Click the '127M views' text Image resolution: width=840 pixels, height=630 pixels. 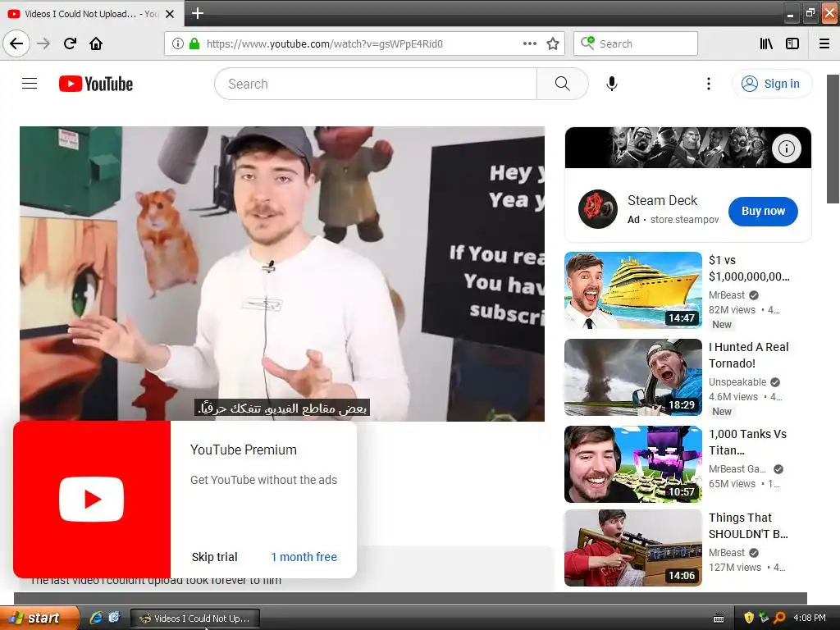(x=734, y=568)
